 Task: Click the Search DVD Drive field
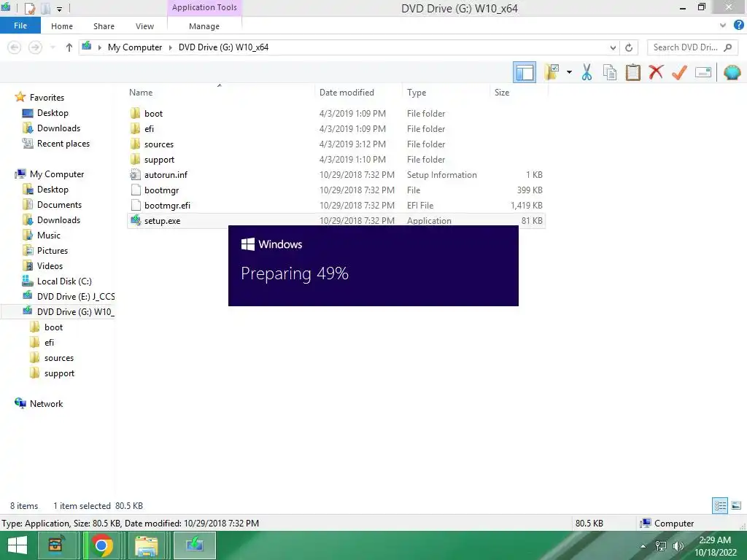(692, 47)
